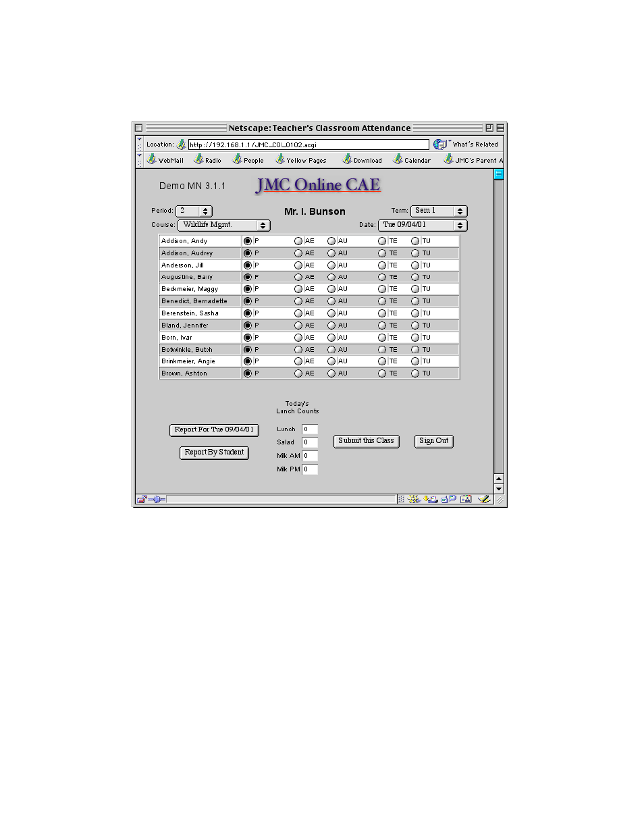
Task: Click Submit this Class button
Action: click(367, 442)
